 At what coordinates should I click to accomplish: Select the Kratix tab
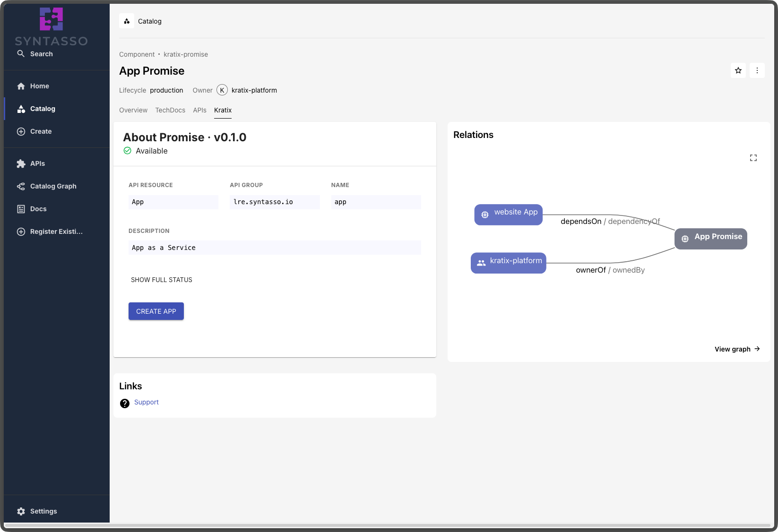223,110
